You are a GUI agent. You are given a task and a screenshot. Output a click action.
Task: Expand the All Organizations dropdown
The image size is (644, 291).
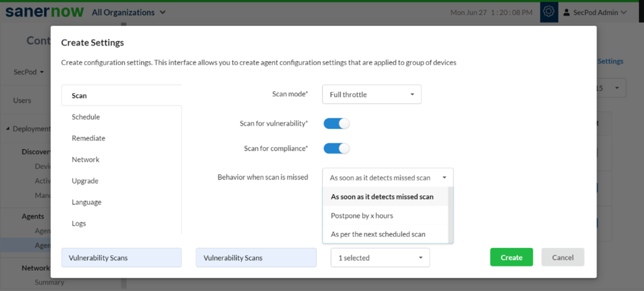[x=129, y=12]
